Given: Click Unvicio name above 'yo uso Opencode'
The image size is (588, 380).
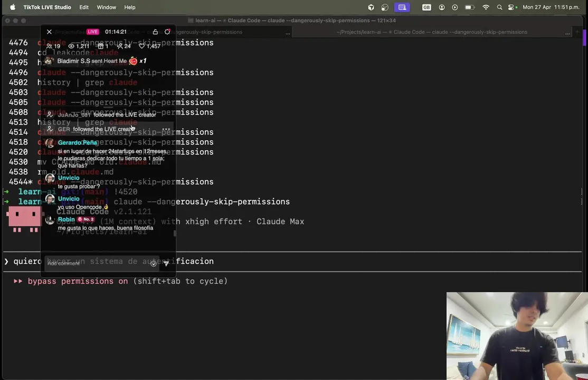Looking at the screenshot, I should click(69, 199).
